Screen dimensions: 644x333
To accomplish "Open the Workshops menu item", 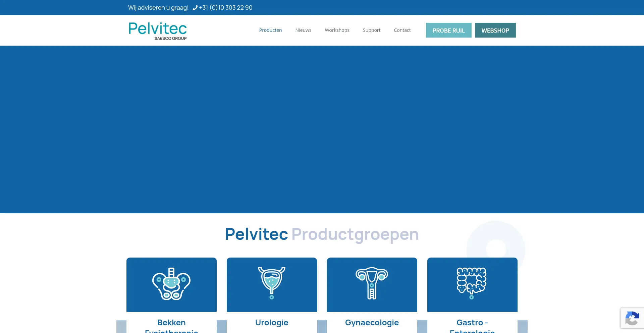I will click(337, 30).
